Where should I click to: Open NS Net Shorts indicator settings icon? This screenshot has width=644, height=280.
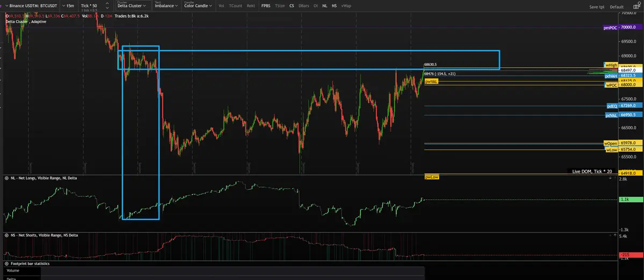click(x=6, y=235)
